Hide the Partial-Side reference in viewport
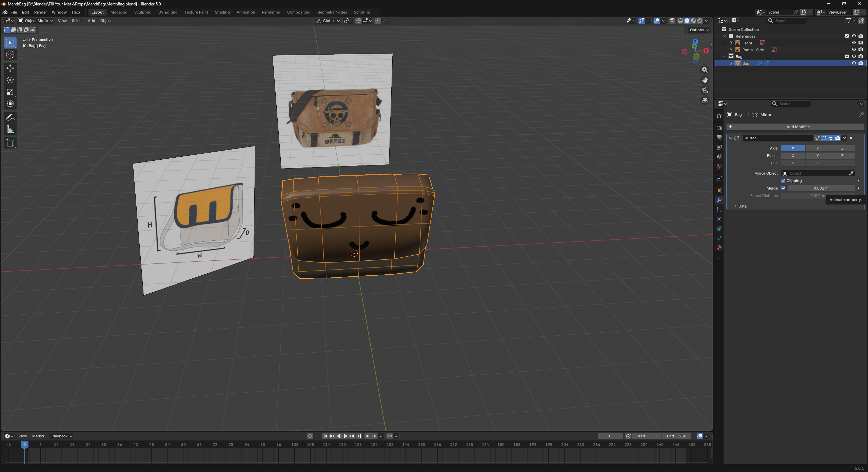 click(854, 50)
